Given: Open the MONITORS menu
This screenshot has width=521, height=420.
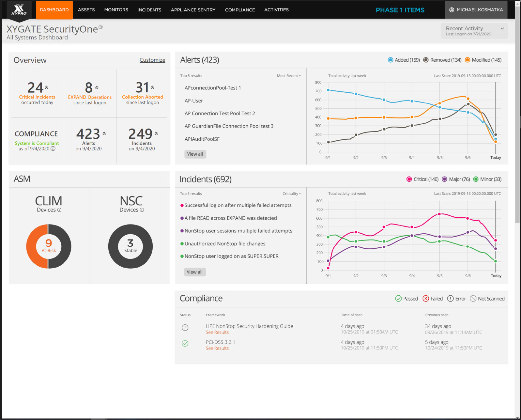Looking at the screenshot, I should click(x=116, y=10).
